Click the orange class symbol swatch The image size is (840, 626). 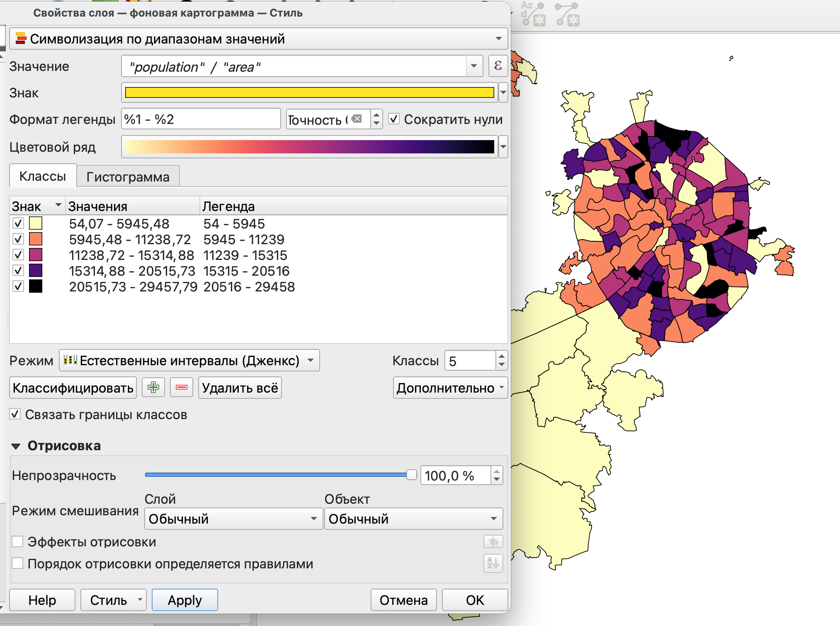click(36, 239)
